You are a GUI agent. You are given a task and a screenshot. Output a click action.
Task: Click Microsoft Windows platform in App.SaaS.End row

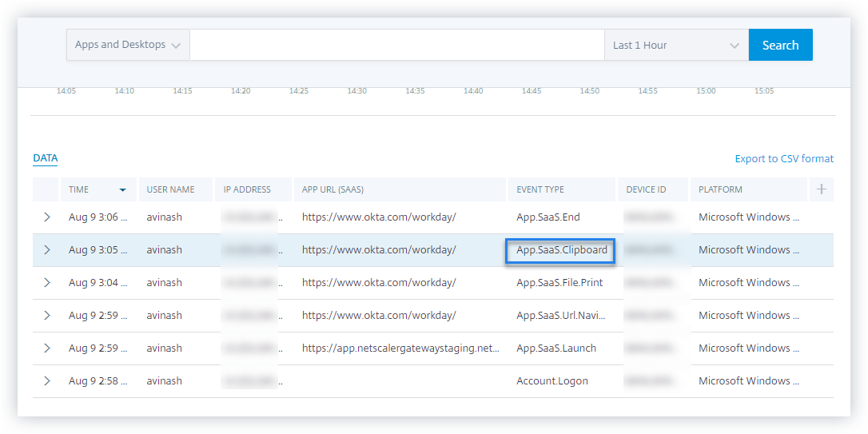click(748, 217)
